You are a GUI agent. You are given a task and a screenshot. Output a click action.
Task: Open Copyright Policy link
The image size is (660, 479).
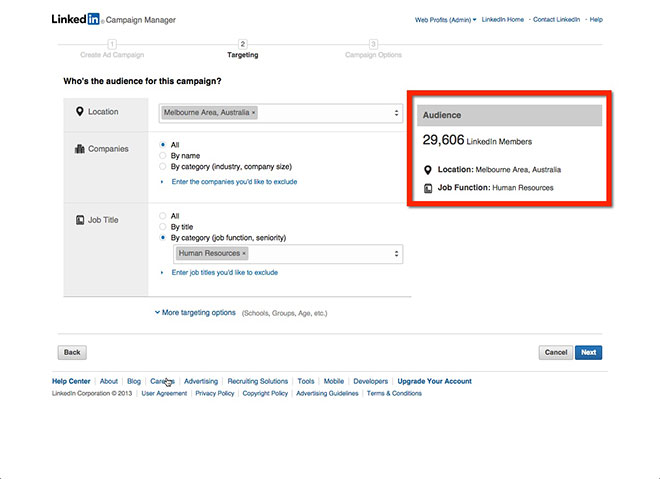(x=265, y=393)
